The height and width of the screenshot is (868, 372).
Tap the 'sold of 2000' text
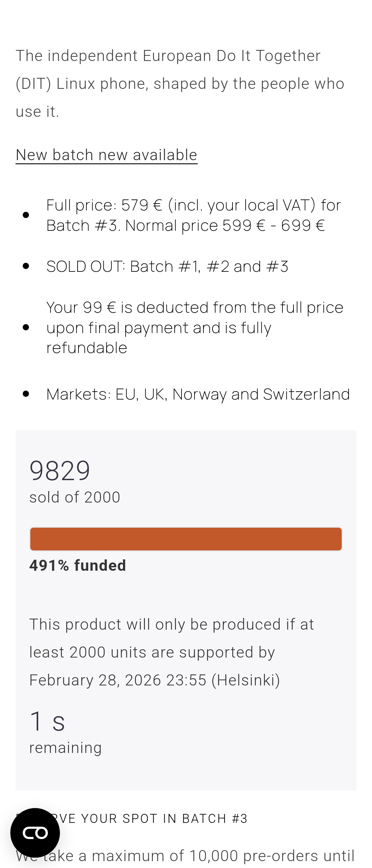pyautogui.click(x=75, y=497)
